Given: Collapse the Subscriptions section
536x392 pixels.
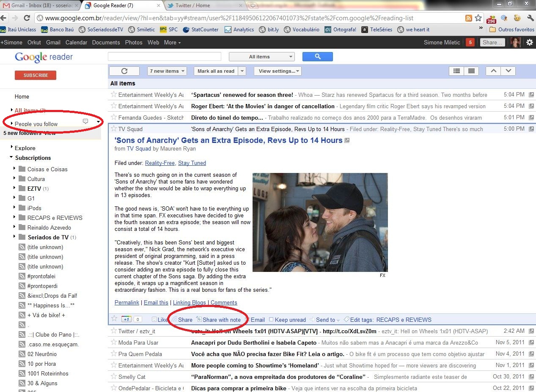Looking at the screenshot, I should pyautogui.click(x=11, y=157).
